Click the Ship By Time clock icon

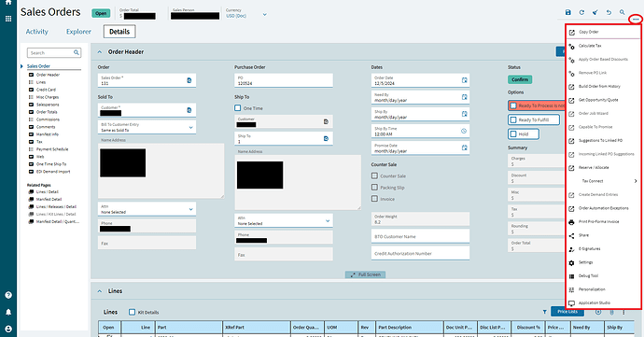tap(464, 131)
